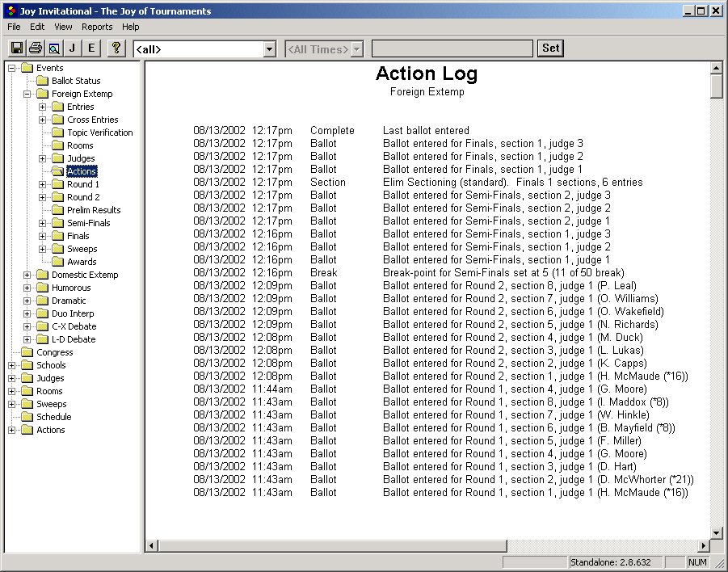Click the E toolbar button
728x572 pixels.
91,48
